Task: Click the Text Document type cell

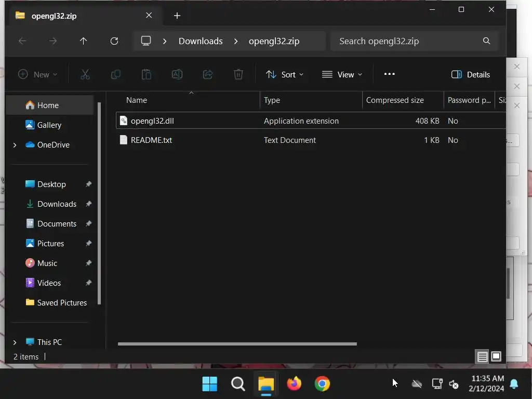Action: (290, 140)
